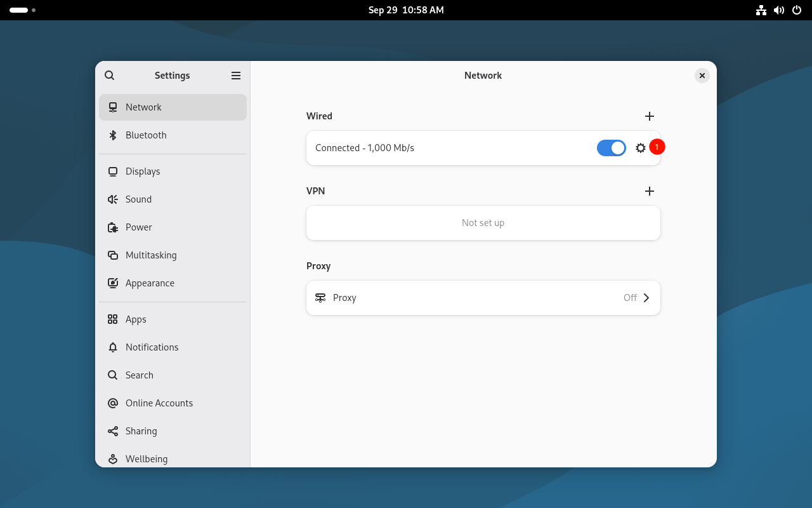The height and width of the screenshot is (508, 812).
Task: Click the network status icon in top bar
Action: pyautogui.click(x=761, y=10)
